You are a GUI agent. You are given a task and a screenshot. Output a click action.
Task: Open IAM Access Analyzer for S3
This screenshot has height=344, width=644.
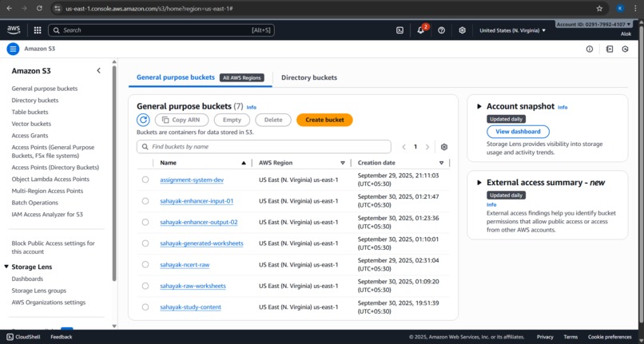coord(47,214)
